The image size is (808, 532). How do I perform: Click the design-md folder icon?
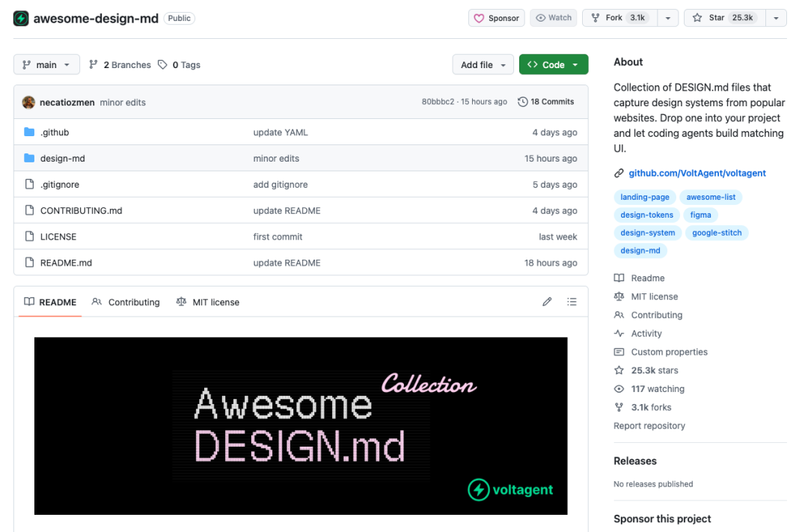pyautogui.click(x=29, y=158)
